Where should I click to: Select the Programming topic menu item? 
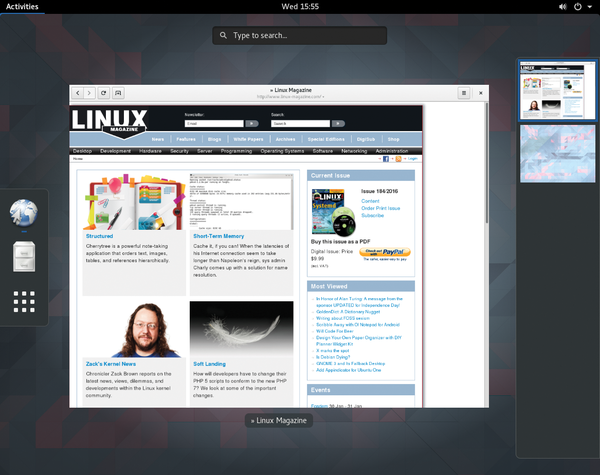236,151
